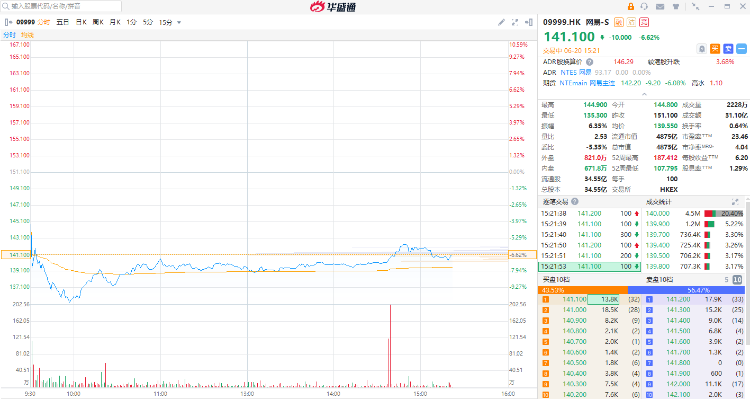Screen dimensions: 750x399
Task: Click ask level 9 price 142.000
Action: (x=678, y=384)
